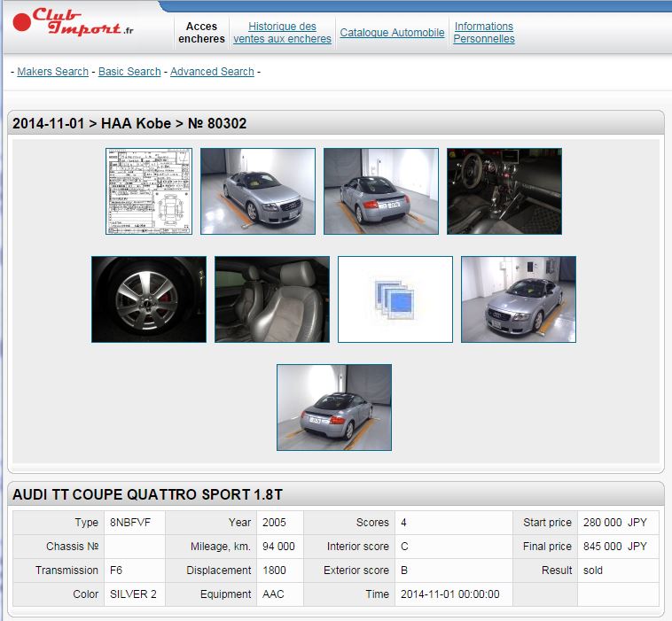Image resolution: width=672 pixels, height=621 pixels.
Task: Click the Transmission value 'F6'
Action: (116, 571)
